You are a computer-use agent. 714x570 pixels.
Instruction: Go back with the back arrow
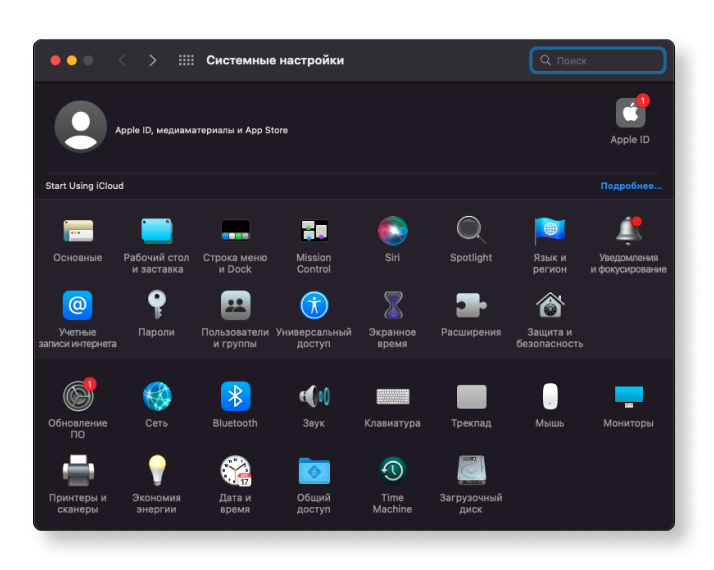(122, 60)
